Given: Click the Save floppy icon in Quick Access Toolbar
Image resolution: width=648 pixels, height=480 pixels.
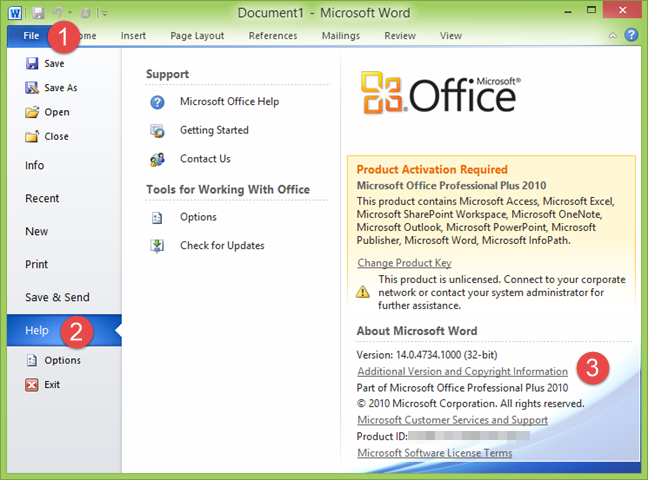Looking at the screenshot, I should (38, 13).
